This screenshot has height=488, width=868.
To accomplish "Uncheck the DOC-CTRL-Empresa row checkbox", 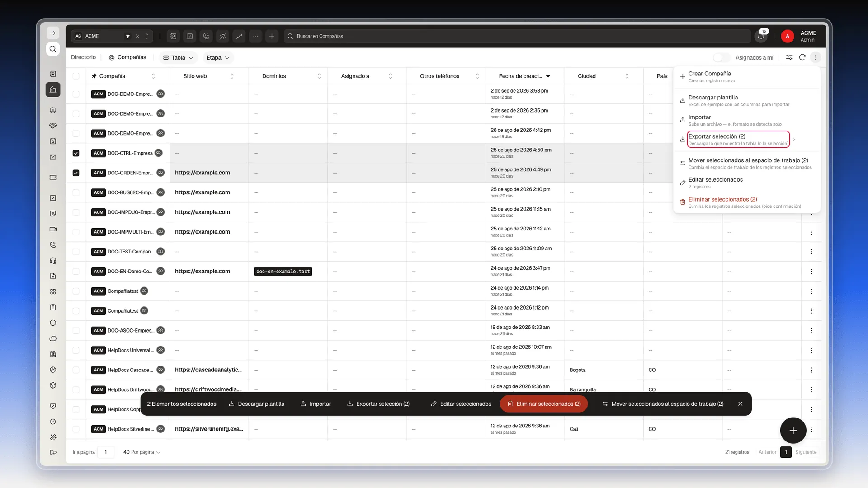I will pyautogui.click(x=76, y=153).
